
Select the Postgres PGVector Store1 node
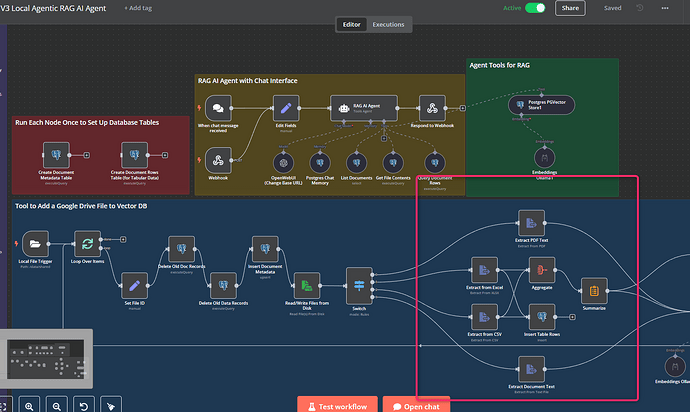(542, 105)
